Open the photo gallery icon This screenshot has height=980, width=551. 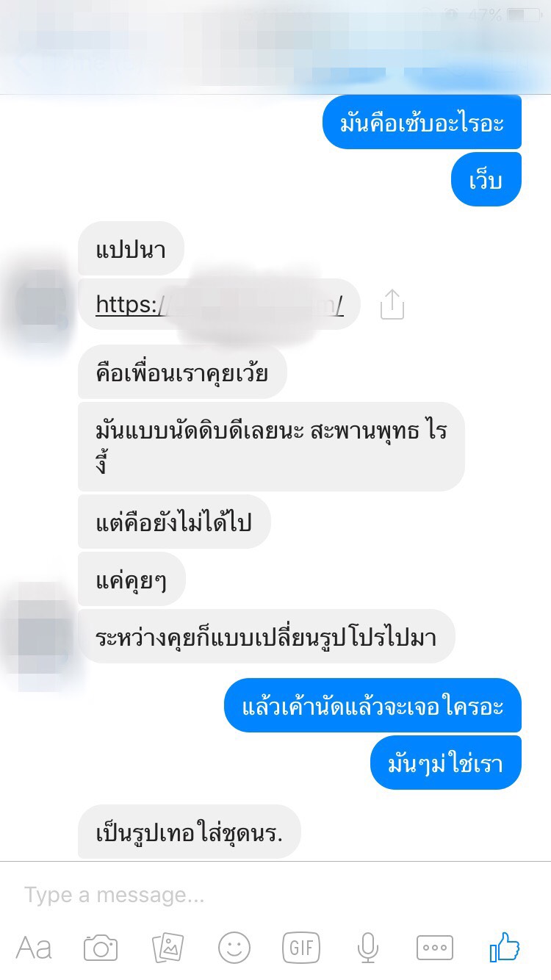coord(168,948)
